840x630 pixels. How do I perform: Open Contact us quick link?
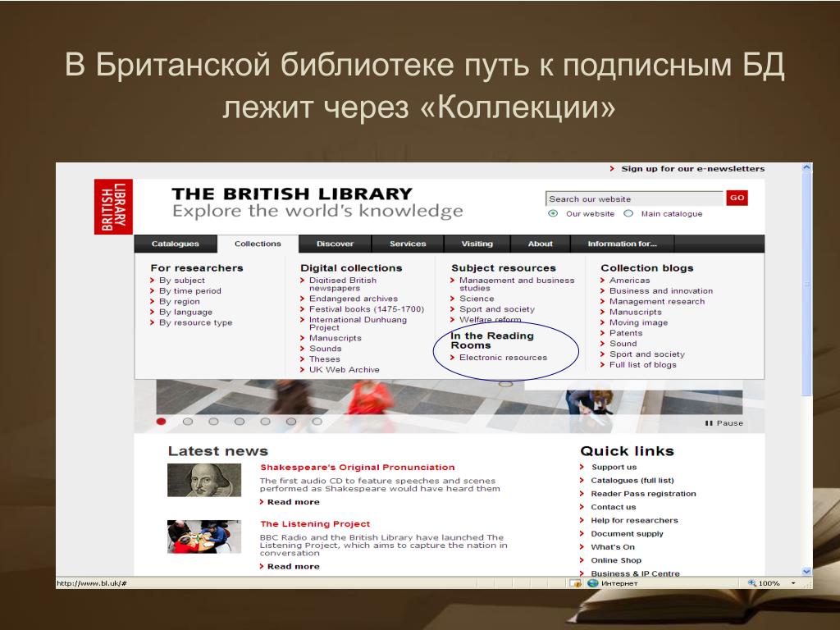613,507
